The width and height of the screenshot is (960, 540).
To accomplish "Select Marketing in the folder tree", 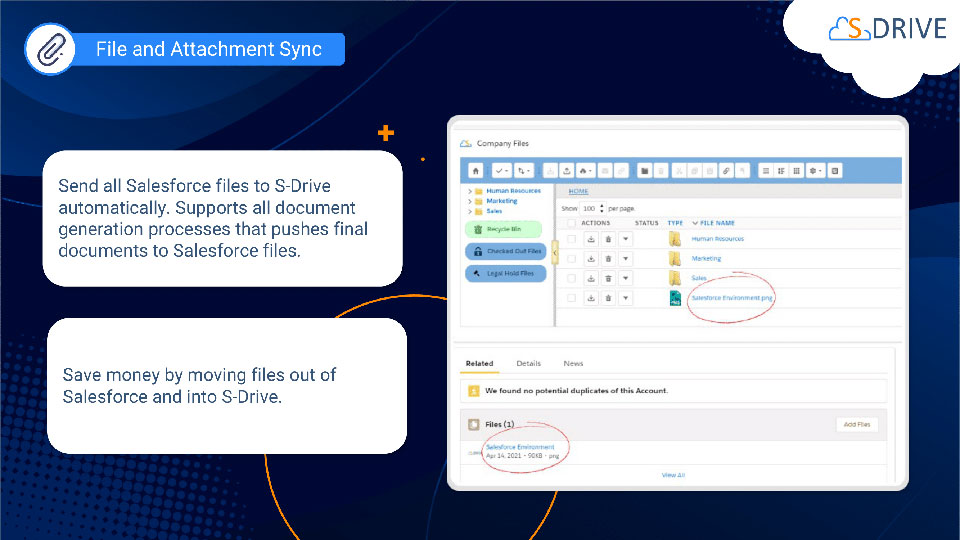I will (x=501, y=201).
